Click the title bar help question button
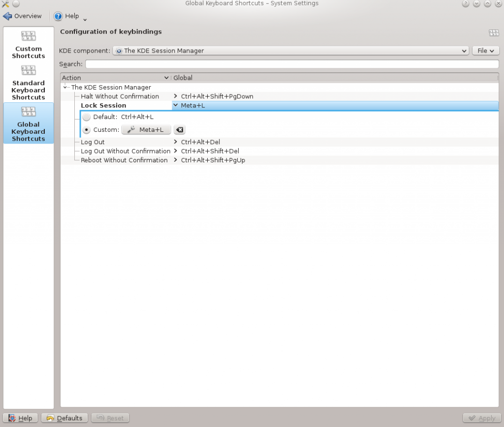 coord(466,4)
